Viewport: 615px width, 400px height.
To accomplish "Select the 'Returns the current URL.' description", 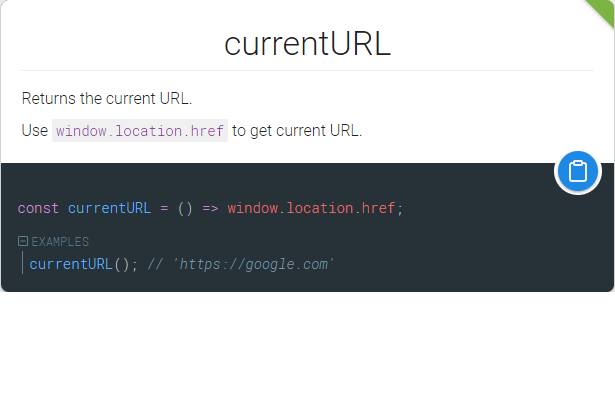I will [x=107, y=98].
